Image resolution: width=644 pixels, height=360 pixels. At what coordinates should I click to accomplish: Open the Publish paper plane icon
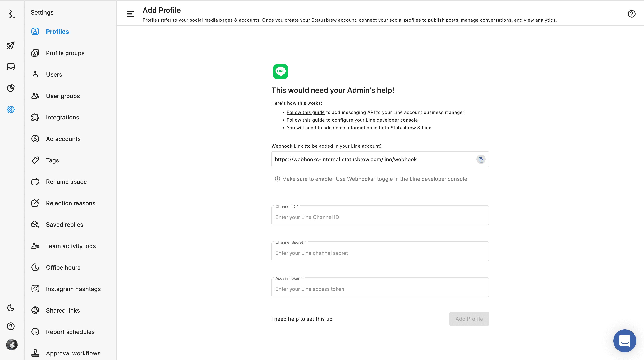pos(11,45)
